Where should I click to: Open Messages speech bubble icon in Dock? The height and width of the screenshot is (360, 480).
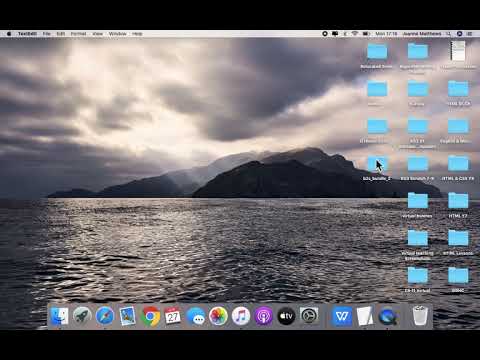pos(196,316)
